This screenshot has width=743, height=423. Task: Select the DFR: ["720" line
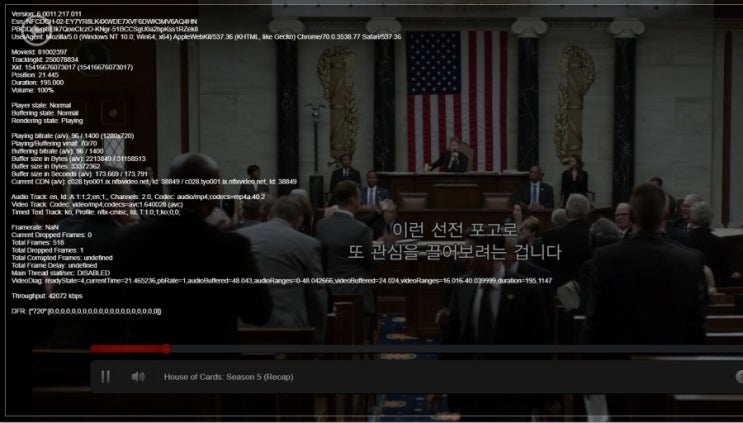pyautogui.click(x=86, y=311)
